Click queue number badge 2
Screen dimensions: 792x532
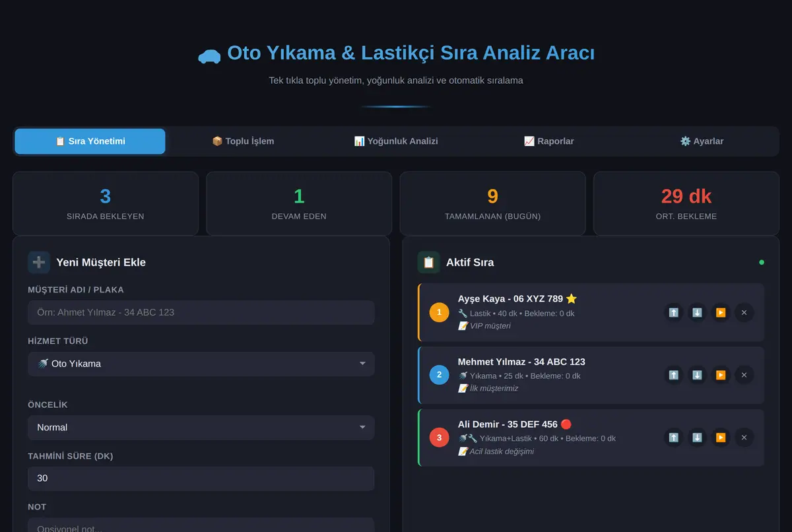440,375
